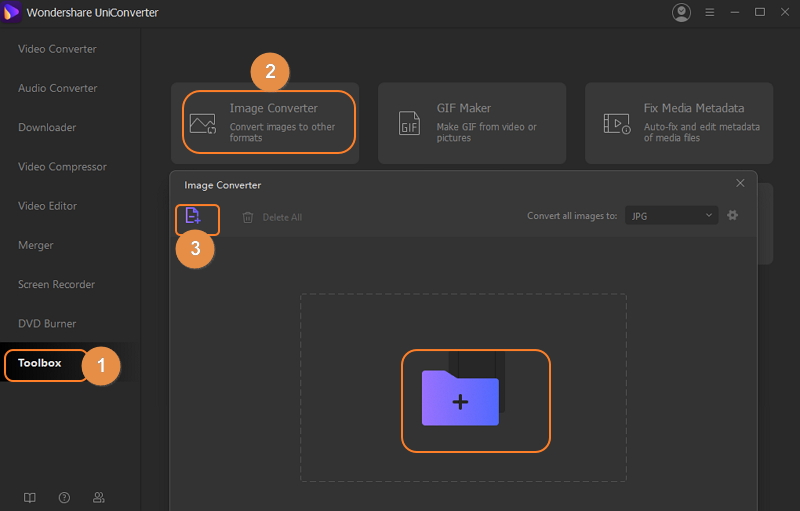Viewport: 800px width, 511px height.
Task: Switch to the Screen Recorder section
Action: pos(56,285)
